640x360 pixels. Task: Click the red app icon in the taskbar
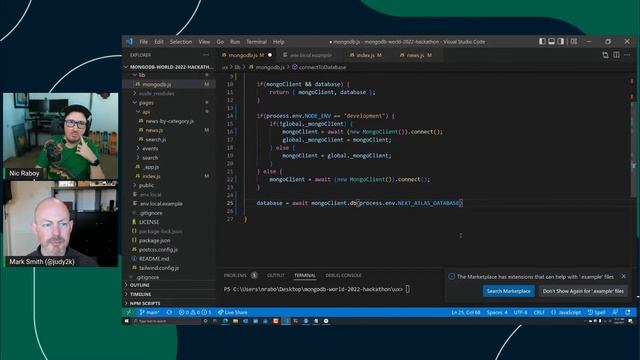pos(276,321)
